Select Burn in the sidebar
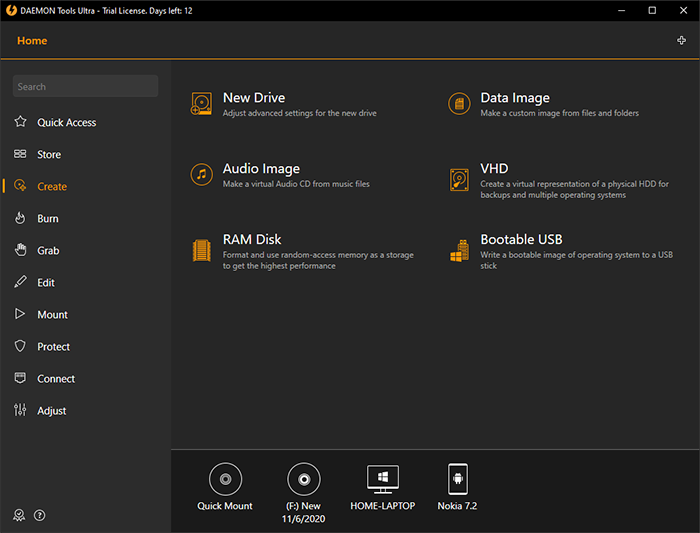Screen dimensions: 700x533 coord(48,218)
